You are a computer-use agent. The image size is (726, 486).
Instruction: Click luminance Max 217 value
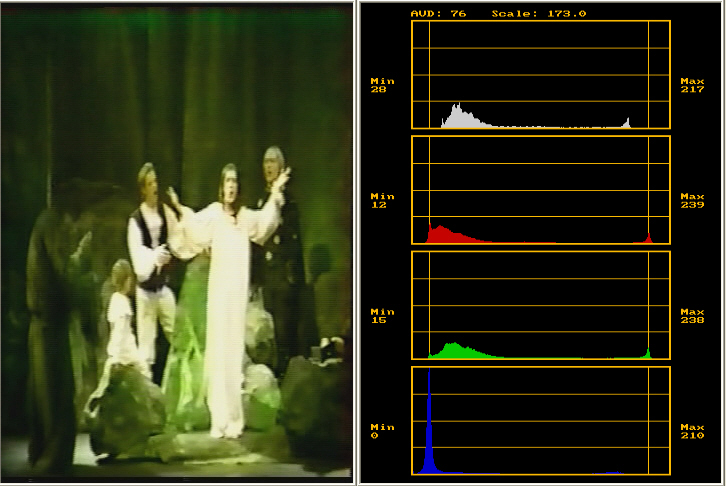(692, 85)
